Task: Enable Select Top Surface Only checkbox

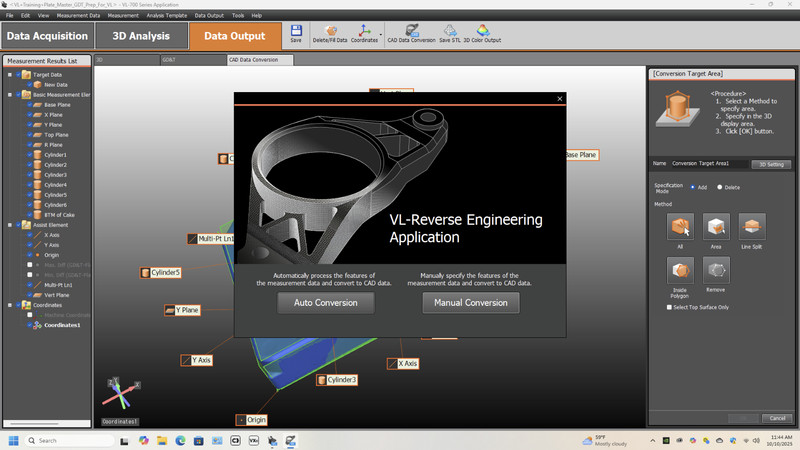Action: [x=669, y=307]
